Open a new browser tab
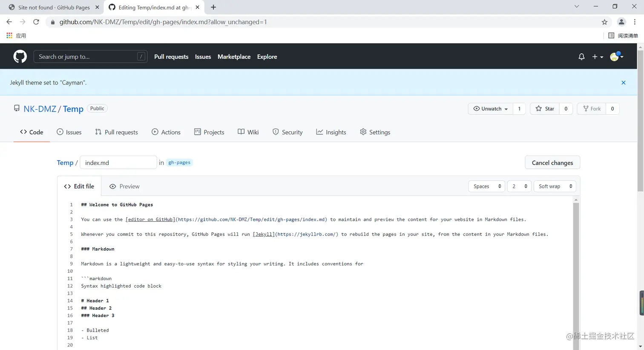Screen dimensions: 644x350 pyautogui.click(x=213, y=7)
